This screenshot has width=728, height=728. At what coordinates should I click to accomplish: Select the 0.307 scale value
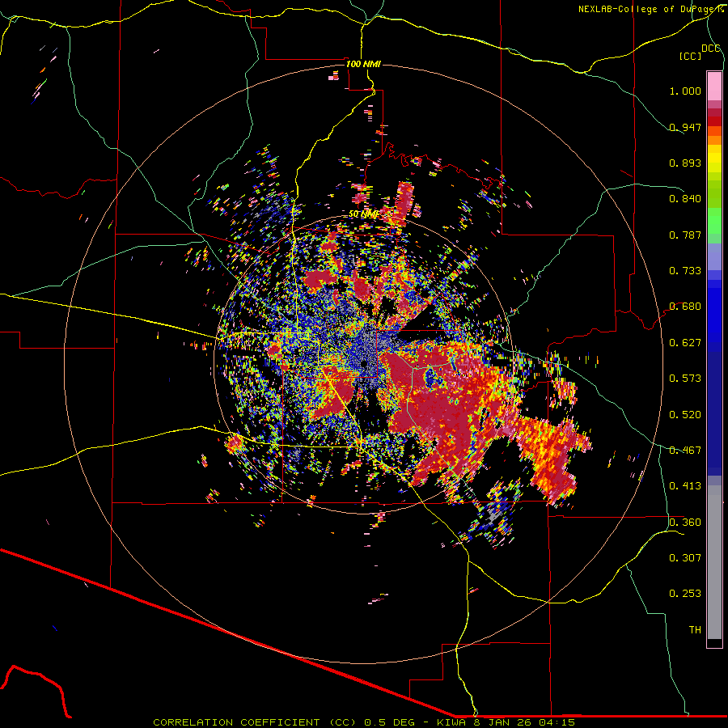[x=685, y=558]
